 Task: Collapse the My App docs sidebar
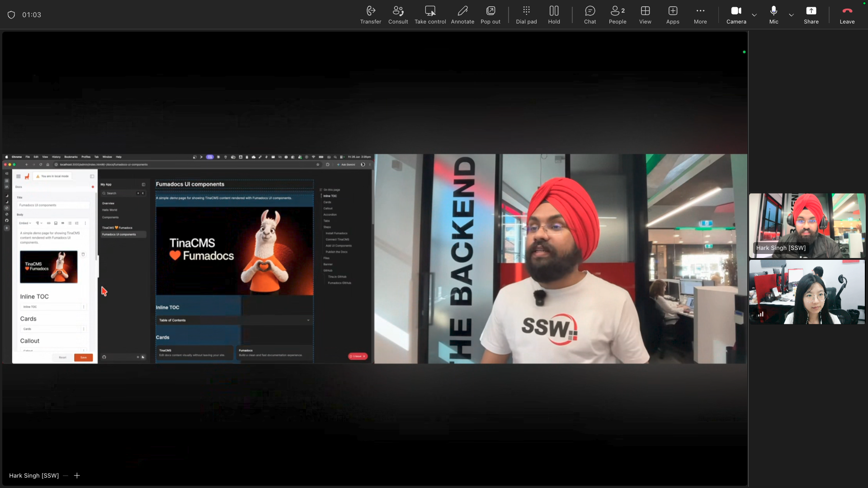coord(143,184)
